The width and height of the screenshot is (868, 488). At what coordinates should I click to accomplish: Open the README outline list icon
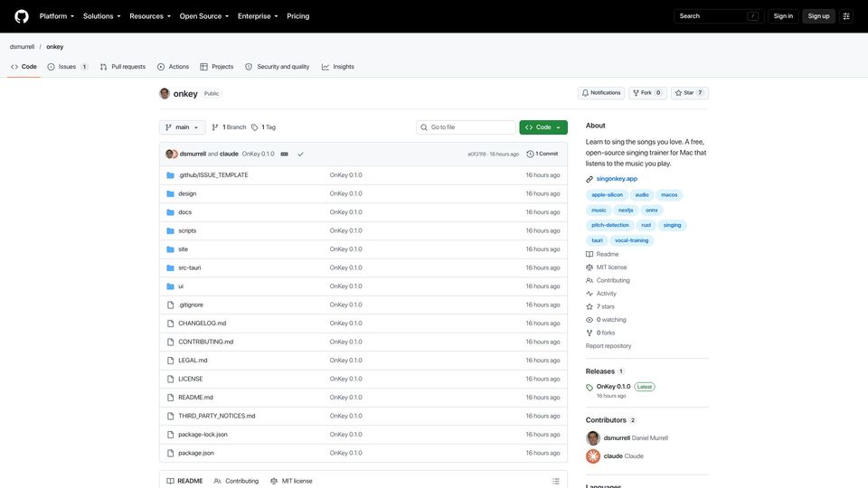click(x=556, y=482)
